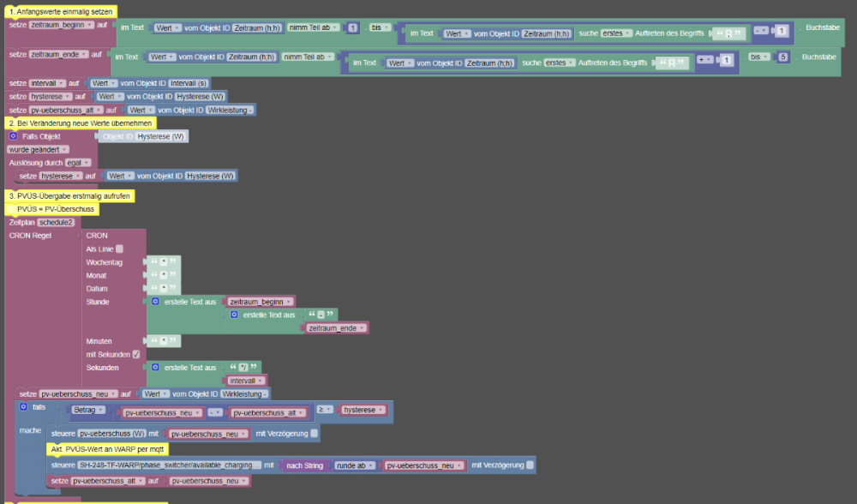Click the gear icon of the Stunde 'erstelle Text aus' block
The height and width of the screenshot is (504, 857).
pyautogui.click(x=155, y=302)
